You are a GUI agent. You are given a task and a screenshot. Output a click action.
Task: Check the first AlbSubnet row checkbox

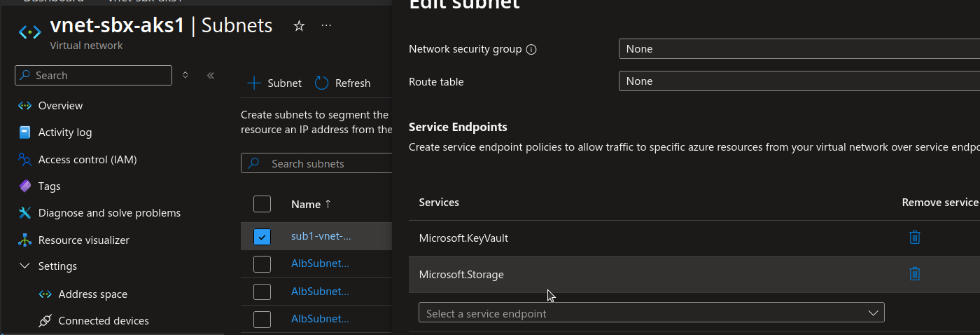point(262,264)
